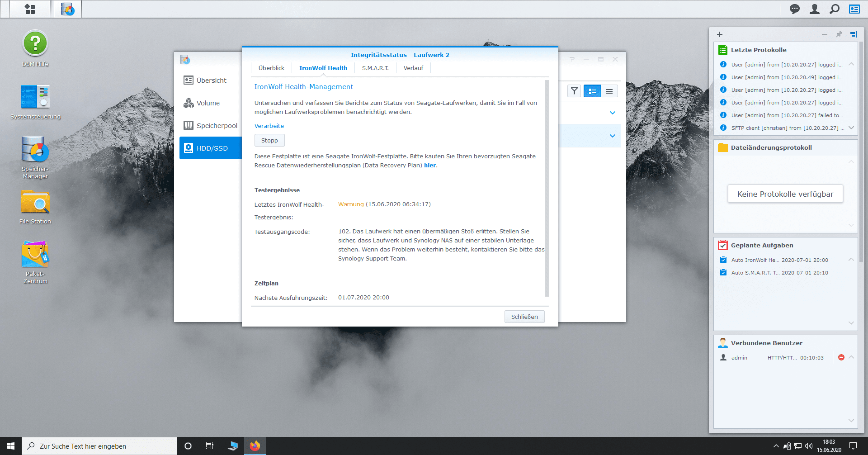Click the taskbar clock showing 18:03
The height and width of the screenshot is (455, 868).
[829, 446]
